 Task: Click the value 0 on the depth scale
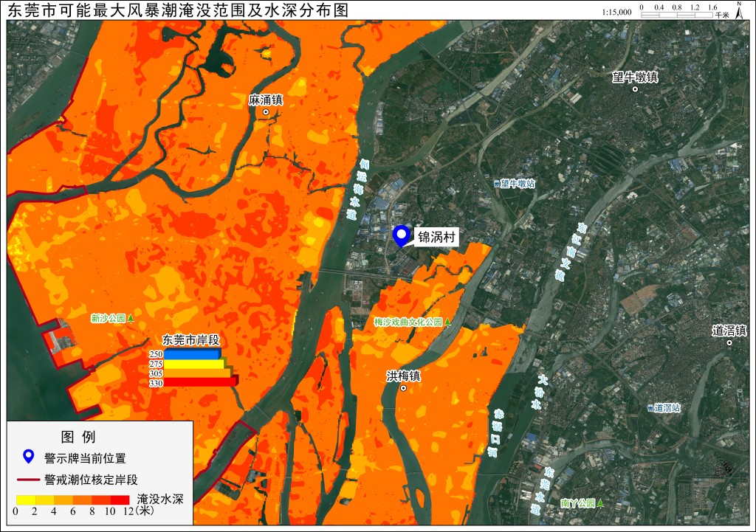tap(16, 511)
